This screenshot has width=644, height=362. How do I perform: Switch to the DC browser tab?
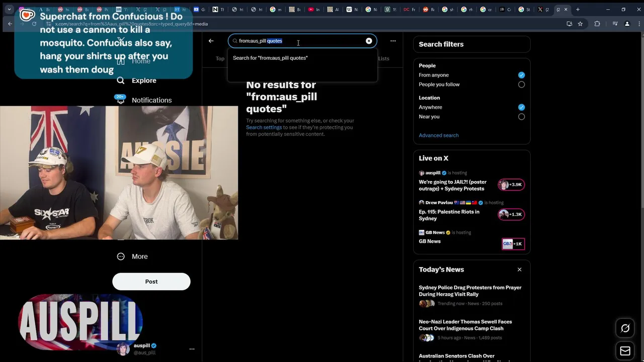point(410,10)
